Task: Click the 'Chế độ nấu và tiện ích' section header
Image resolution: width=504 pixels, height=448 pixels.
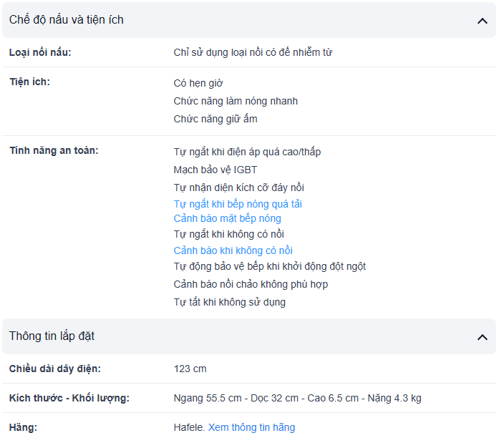Action: click(67, 20)
